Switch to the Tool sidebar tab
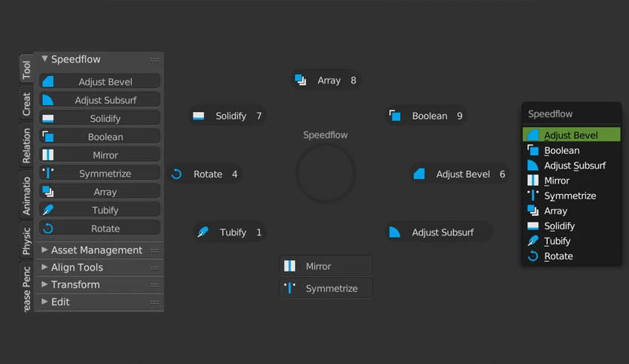The width and height of the screenshot is (629, 364). [x=26, y=69]
